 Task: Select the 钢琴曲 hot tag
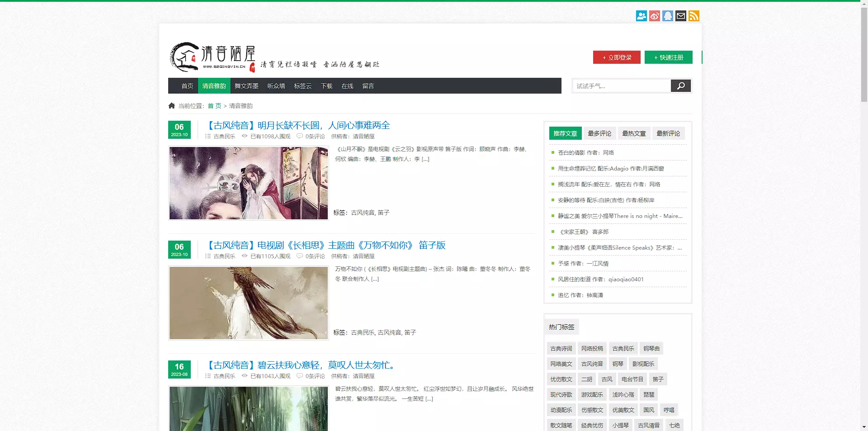(x=651, y=349)
